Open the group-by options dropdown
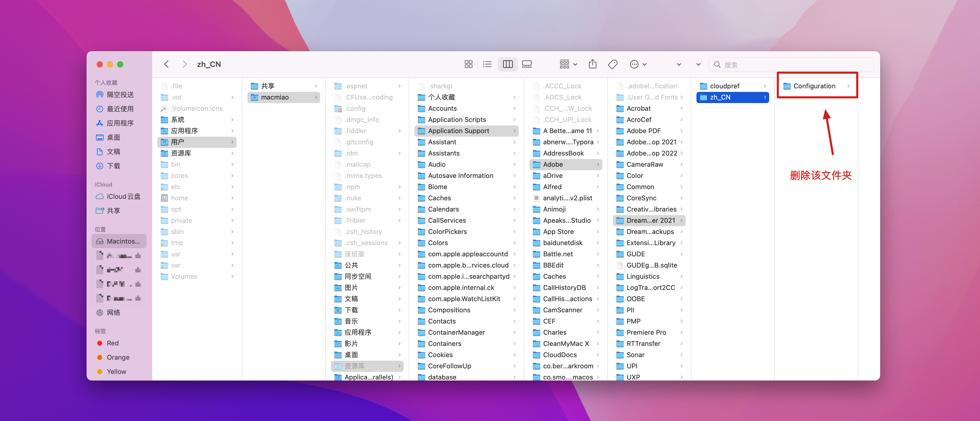The width and height of the screenshot is (980, 421). click(568, 64)
